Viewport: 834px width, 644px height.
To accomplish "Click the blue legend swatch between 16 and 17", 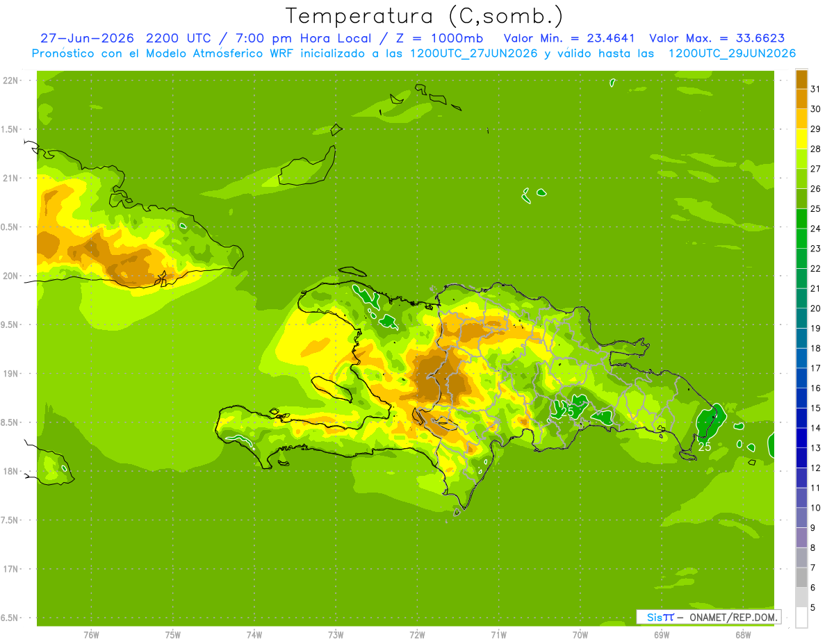I will [801, 378].
